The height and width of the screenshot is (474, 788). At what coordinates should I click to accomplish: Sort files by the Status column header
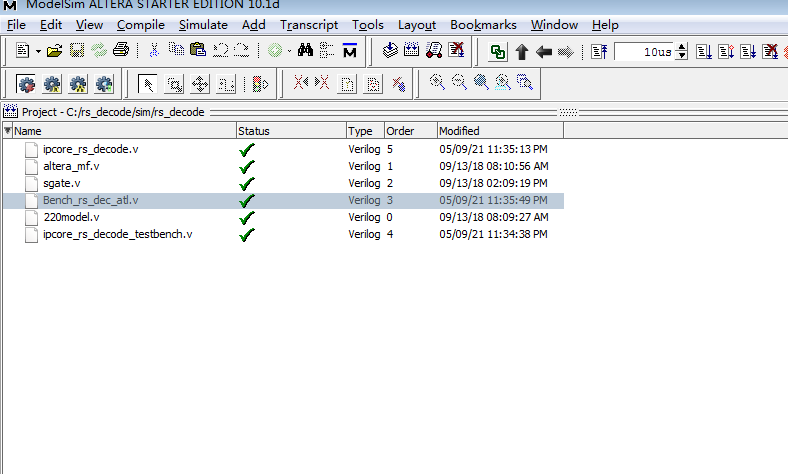pyautogui.click(x=291, y=131)
